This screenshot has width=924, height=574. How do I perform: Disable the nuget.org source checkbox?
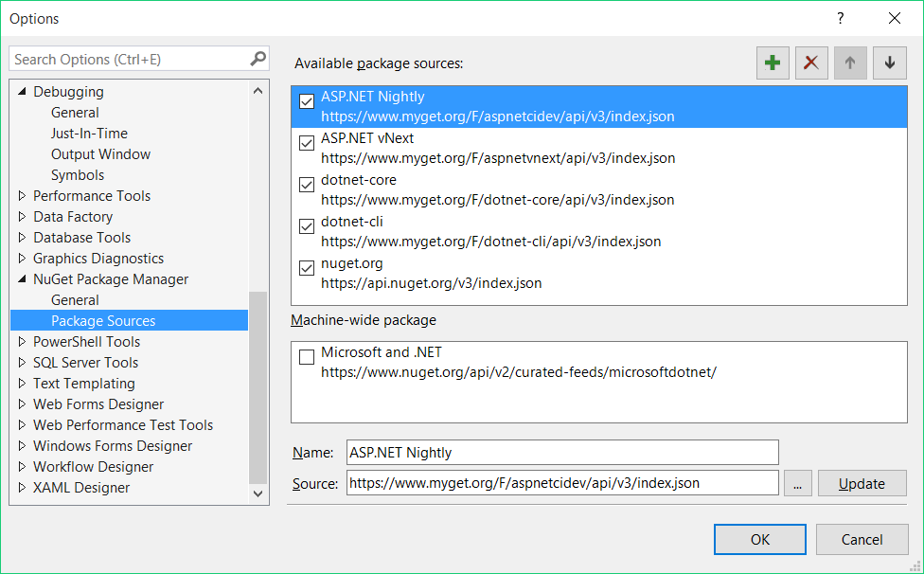pos(307,268)
